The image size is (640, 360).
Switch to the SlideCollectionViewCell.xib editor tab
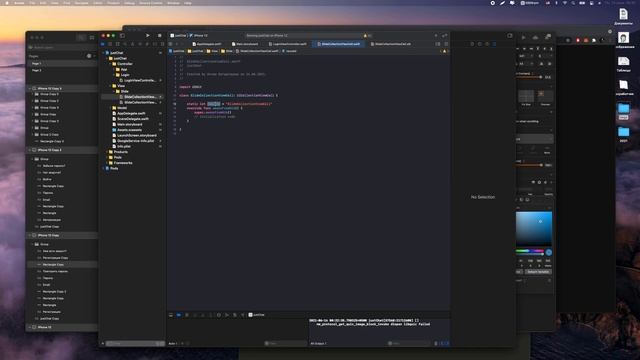[x=391, y=44]
